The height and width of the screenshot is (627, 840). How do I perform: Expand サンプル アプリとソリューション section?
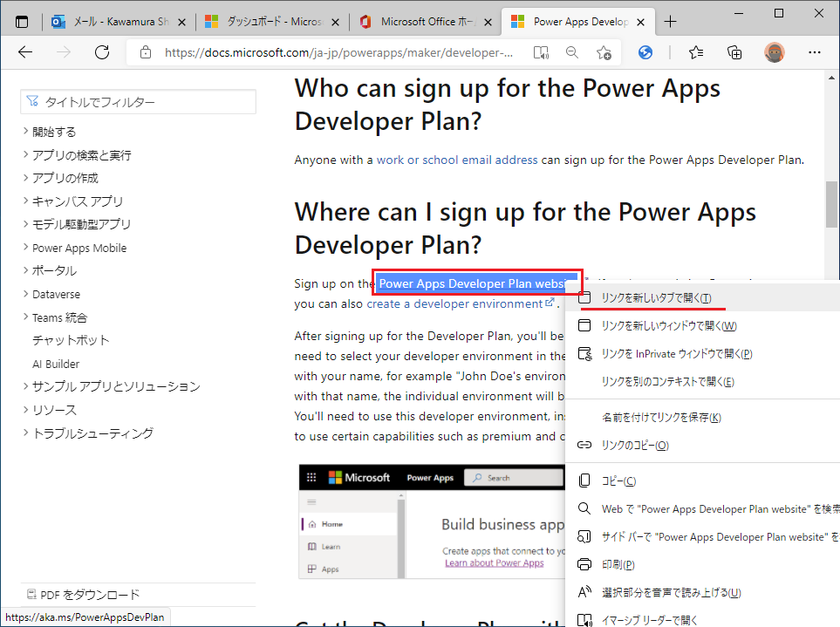[112, 386]
